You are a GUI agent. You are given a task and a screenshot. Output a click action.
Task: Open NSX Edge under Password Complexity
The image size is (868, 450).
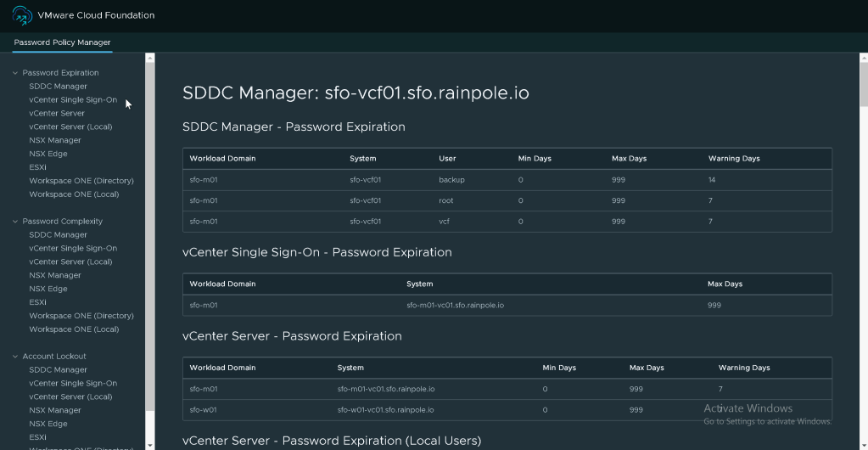coord(48,289)
